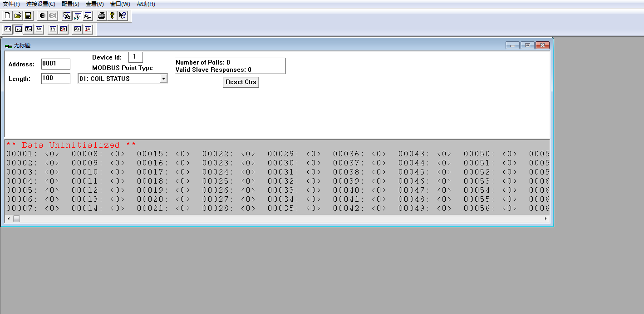Open a file with the folder icon
The width and height of the screenshot is (644, 314).
18,15
